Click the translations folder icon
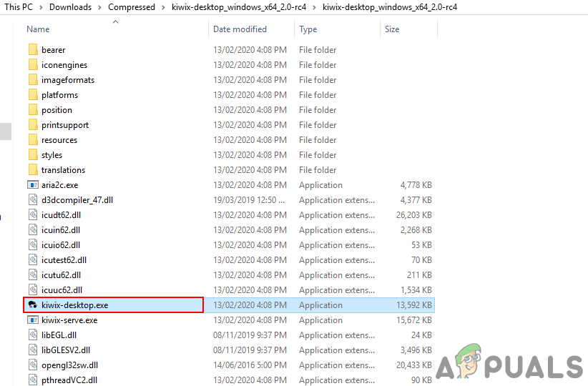Screen dimensions: 588x386 coord(33,169)
